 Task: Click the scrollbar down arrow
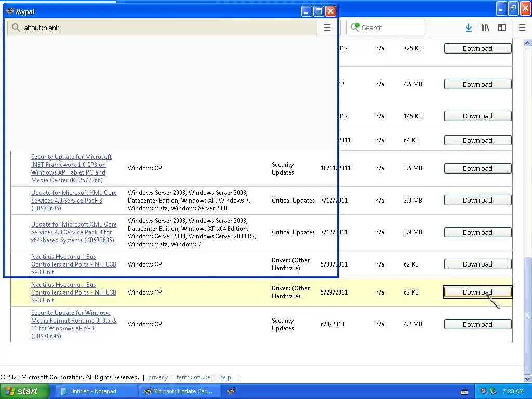pos(527,379)
